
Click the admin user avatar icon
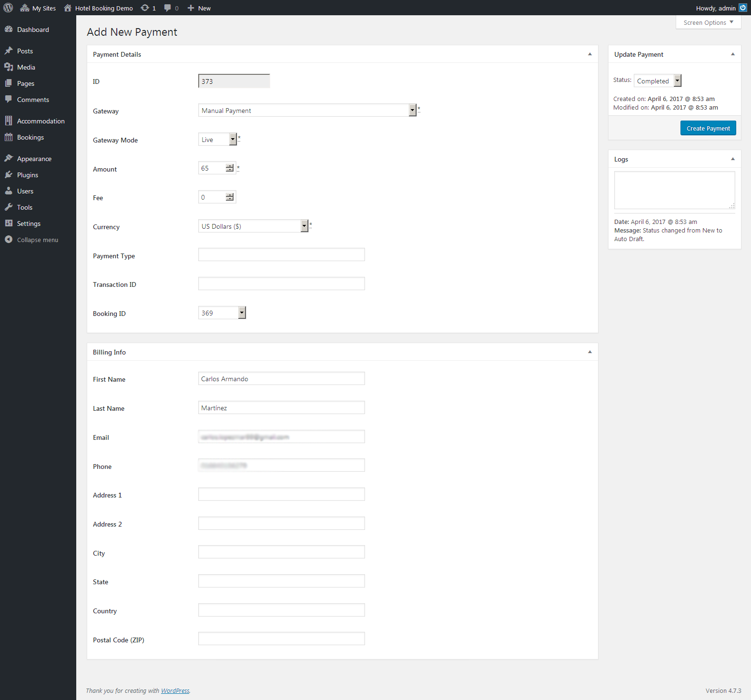742,8
